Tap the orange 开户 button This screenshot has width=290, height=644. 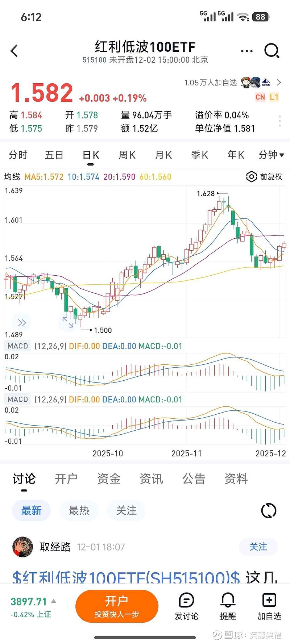click(117, 606)
